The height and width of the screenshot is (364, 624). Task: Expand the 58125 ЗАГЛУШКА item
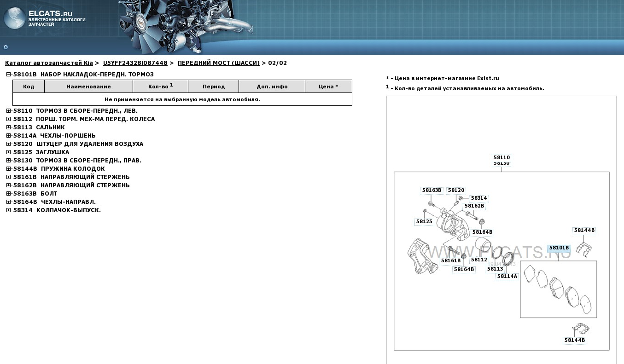pos(8,152)
